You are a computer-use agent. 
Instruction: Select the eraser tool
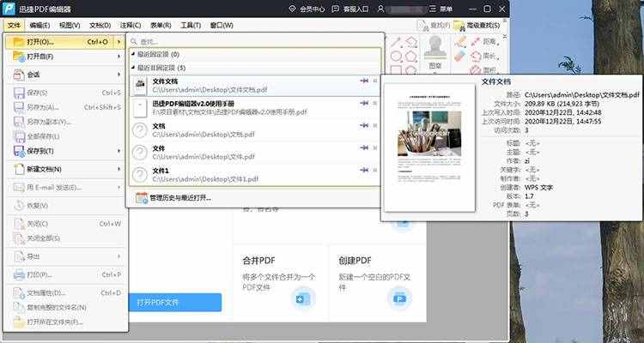(460, 57)
